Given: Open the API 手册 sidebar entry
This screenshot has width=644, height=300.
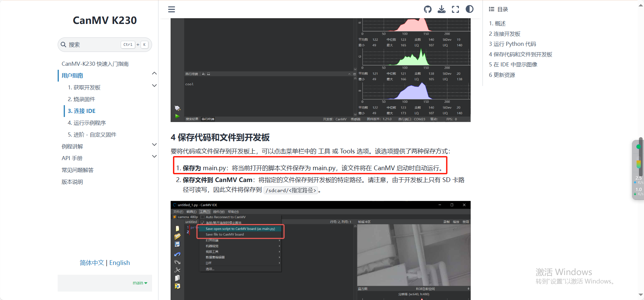Looking at the screenshot, I should click(72, 158).
